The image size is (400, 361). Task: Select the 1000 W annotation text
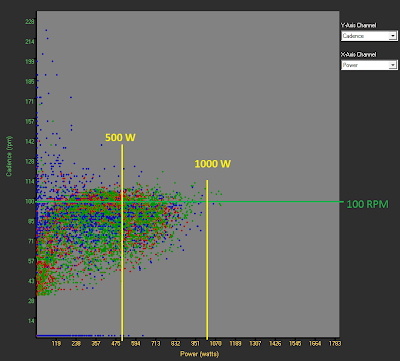coord(213,164)
